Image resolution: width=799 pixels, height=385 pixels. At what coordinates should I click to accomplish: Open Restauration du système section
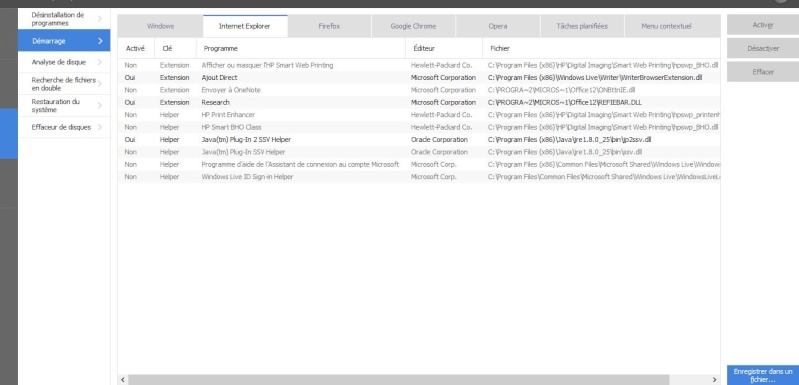click(64, 105)
